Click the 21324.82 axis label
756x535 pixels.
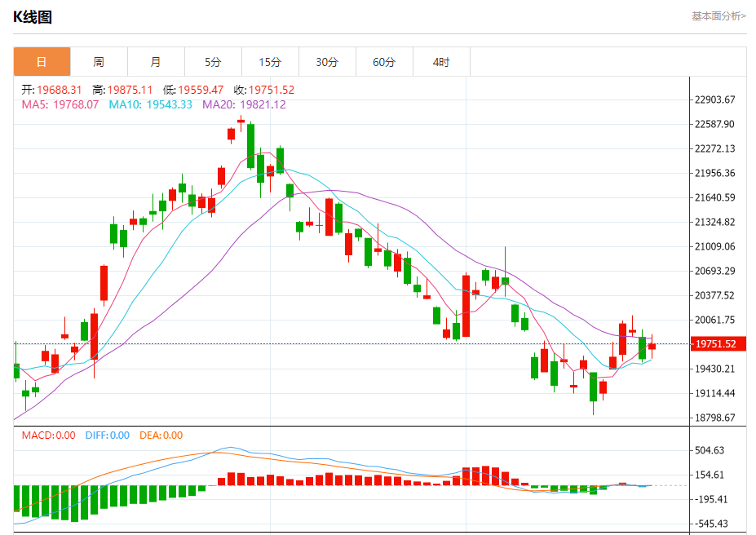click(x=714, y=222)
